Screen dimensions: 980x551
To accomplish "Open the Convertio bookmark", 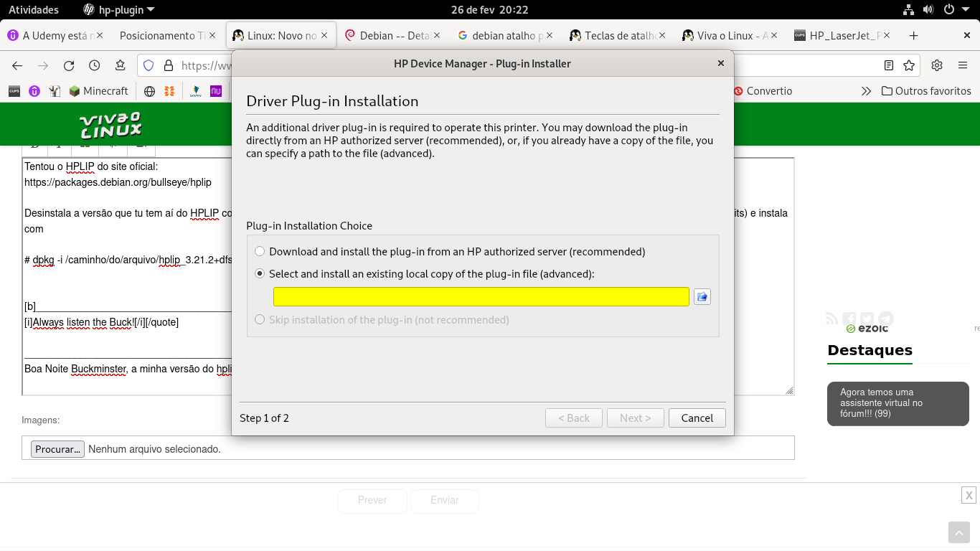I will (x=763, y=91).
